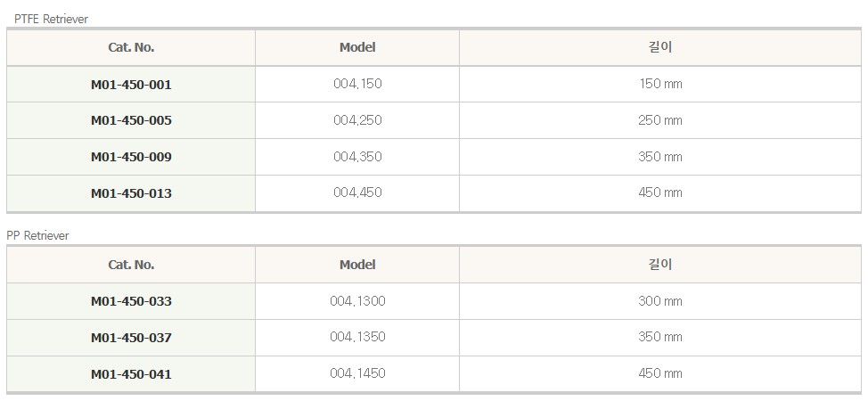Image resolution: width=868 pixels, height=401 pixels.
Task: Select model 004,1300 cell
Action: pos(357,301)
